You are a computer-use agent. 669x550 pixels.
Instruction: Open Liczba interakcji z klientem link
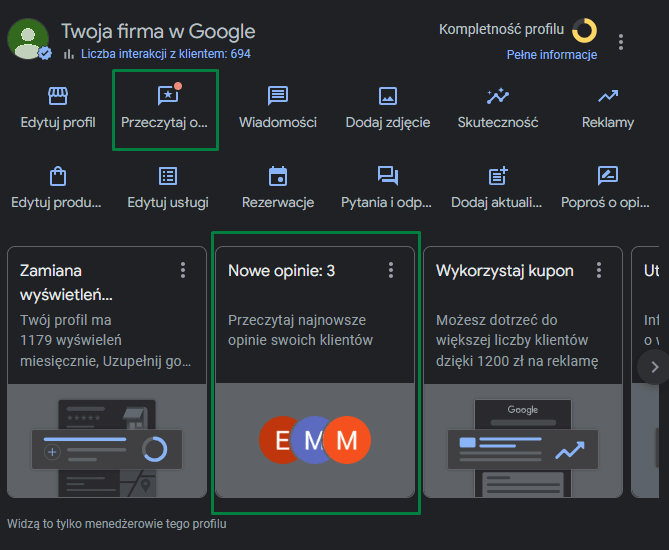point(166,54)
